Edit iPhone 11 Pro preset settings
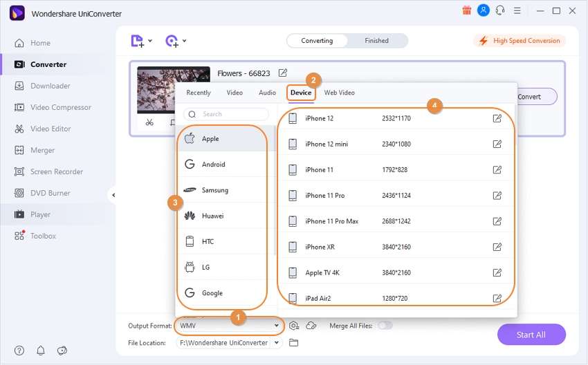This screenshot has width=588, height=365. point(497,195)
